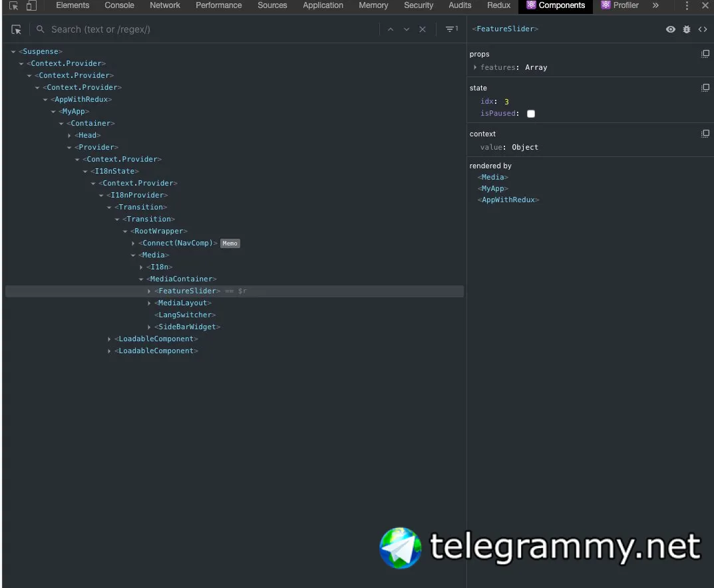Switch to the Elements tab
The height and width of the screenshot is (588, 714).
click(x=73, y=5)
